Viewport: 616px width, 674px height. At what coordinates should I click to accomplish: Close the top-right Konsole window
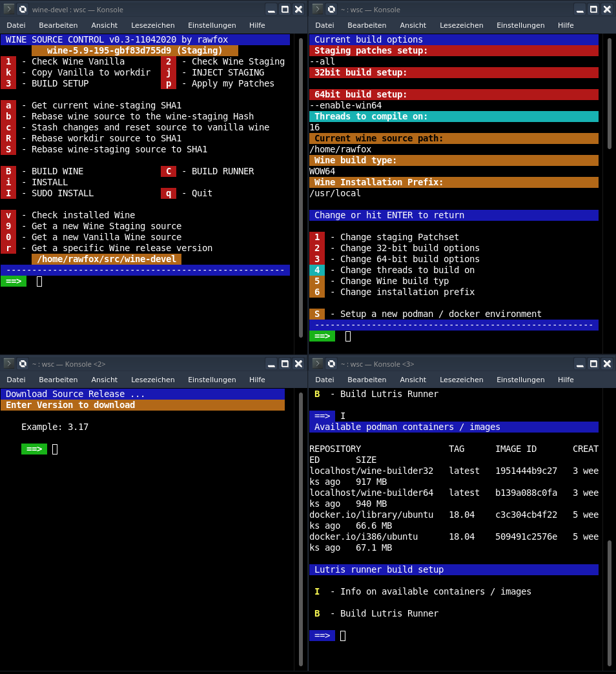[608, 10]
